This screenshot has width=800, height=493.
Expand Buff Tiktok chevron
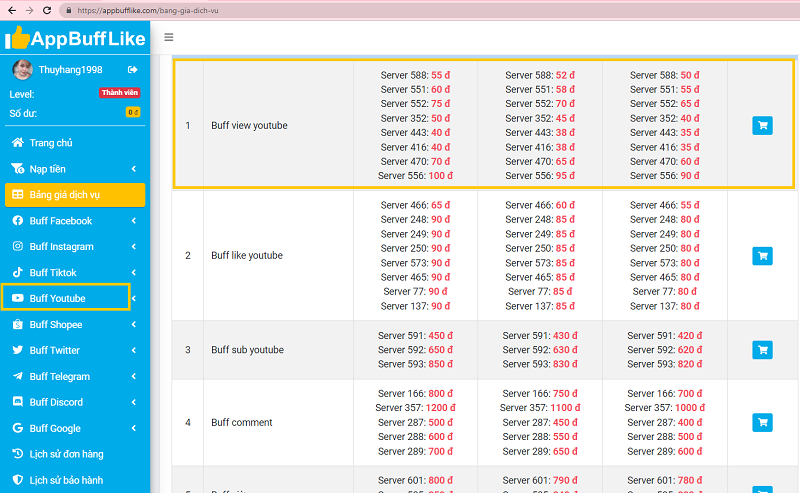click(134, 273)
